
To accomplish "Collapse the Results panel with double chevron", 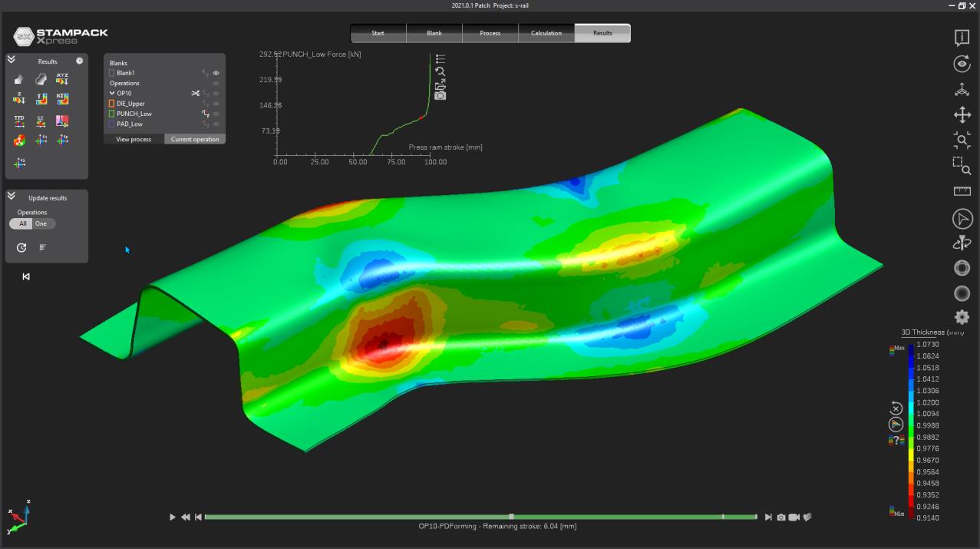I will [12, 59].
